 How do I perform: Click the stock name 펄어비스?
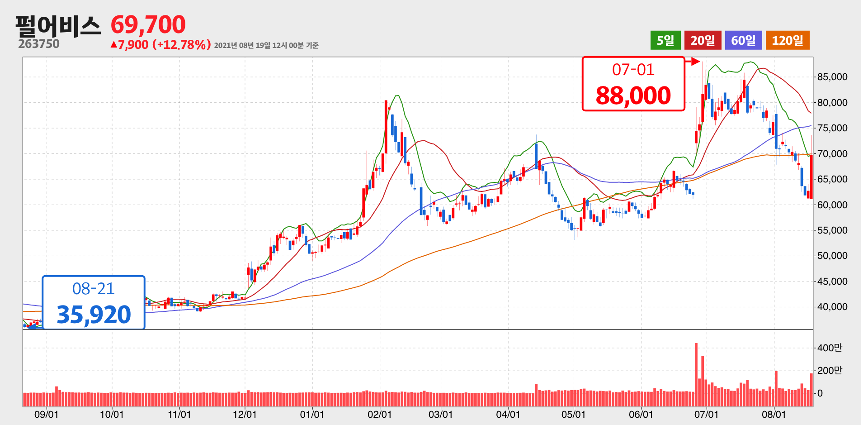coord(58,25)
